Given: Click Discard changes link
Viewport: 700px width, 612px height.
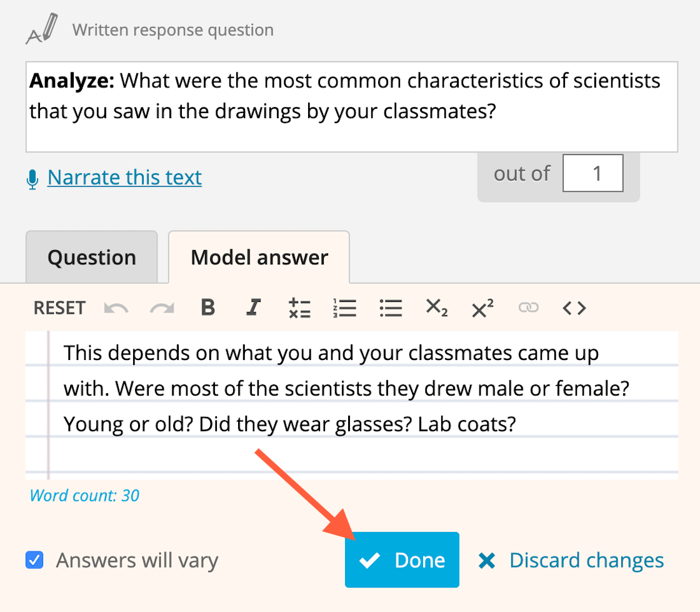Looking at the screenshot, I should coord(571,560).
